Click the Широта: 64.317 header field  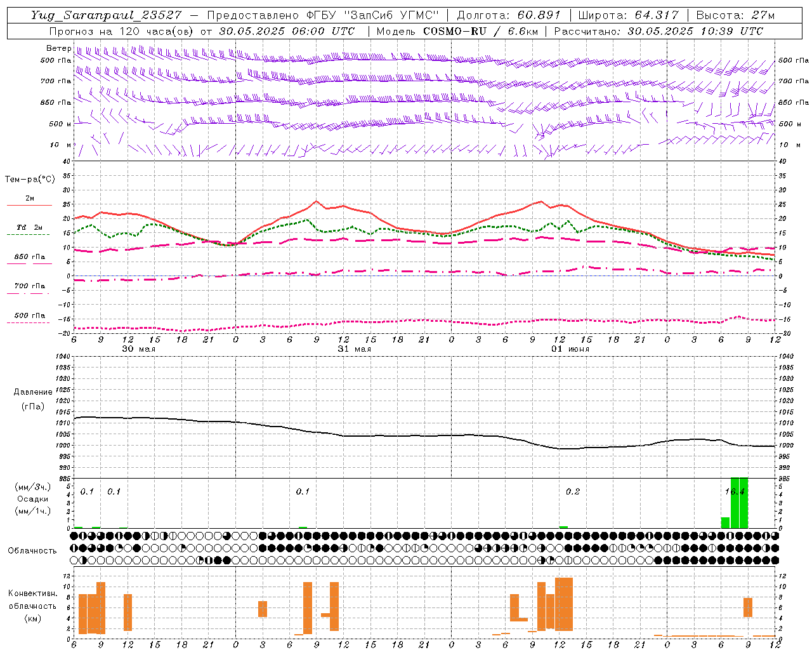(x=628, y=15)
